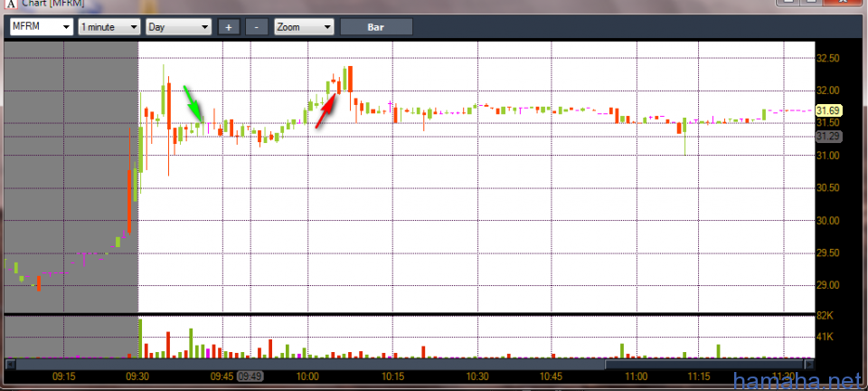
Task: Click the minus zoom-out button
Action: point(256,26)
